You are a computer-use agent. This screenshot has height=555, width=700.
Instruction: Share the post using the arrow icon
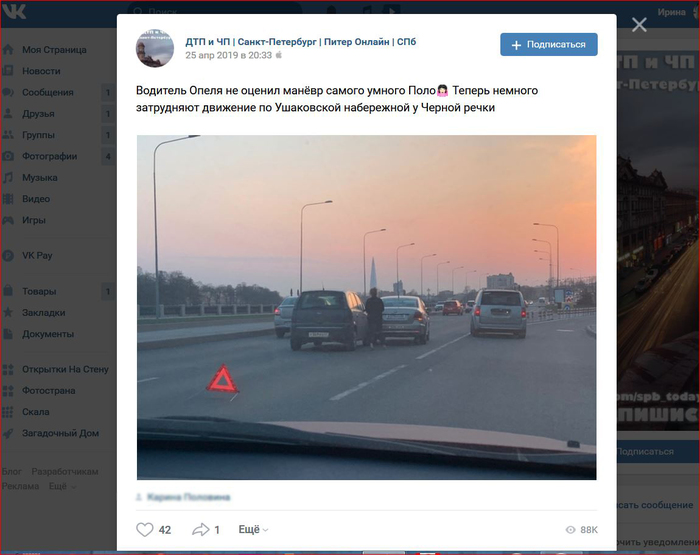(x=200, y=530)
